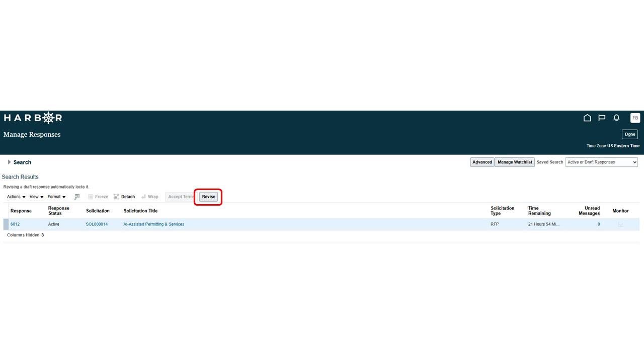Viewport: 644px width, 362px height.
Task: Click the Unread Messages column header
Action: tap(589, 211)
